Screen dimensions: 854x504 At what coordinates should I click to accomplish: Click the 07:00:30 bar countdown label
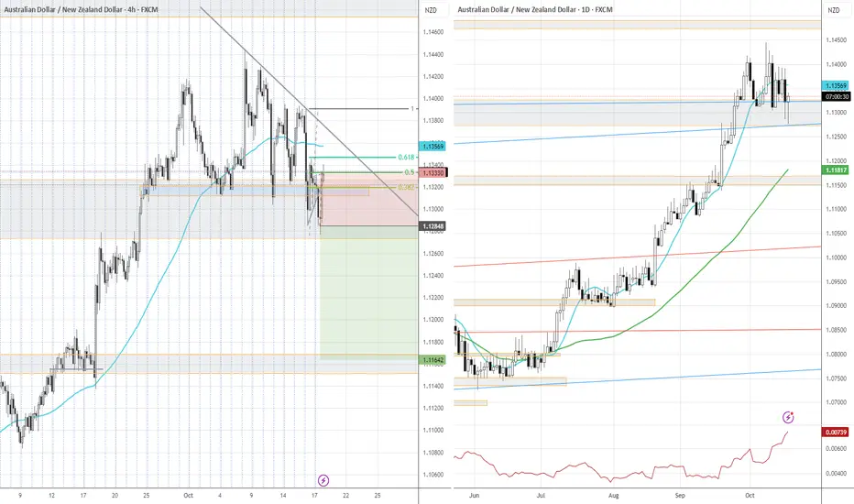point(836,96)
